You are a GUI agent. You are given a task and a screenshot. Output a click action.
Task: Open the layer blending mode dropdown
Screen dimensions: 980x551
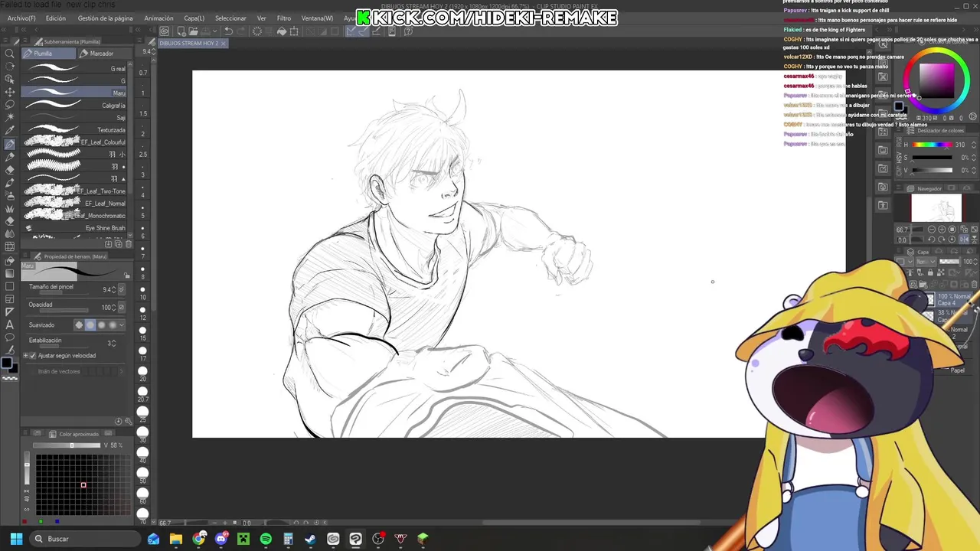click(926, 262)
